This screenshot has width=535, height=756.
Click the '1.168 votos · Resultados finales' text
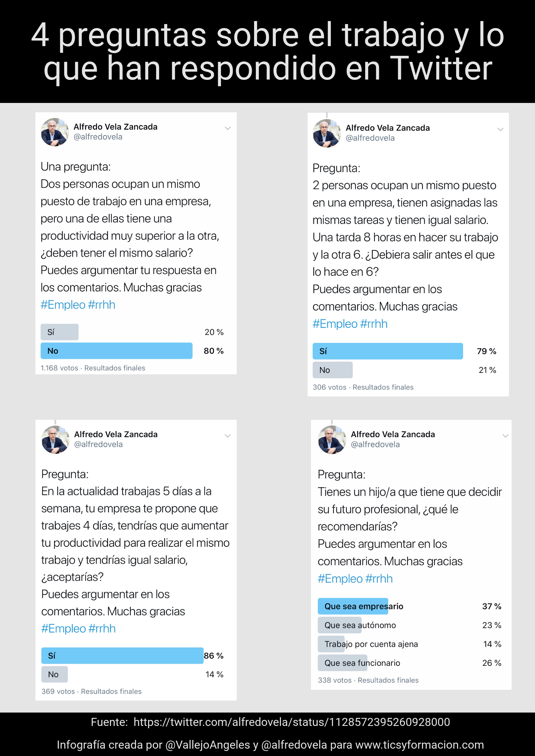click(x=93, y=368)
